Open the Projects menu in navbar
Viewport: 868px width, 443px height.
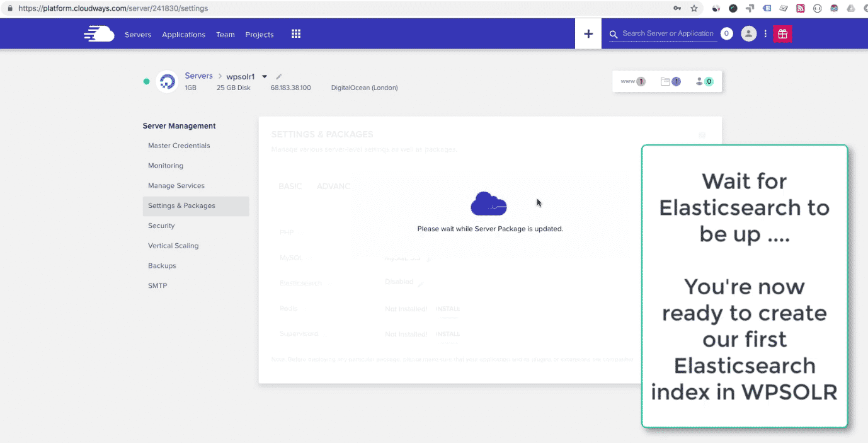(x=260, y=35)
